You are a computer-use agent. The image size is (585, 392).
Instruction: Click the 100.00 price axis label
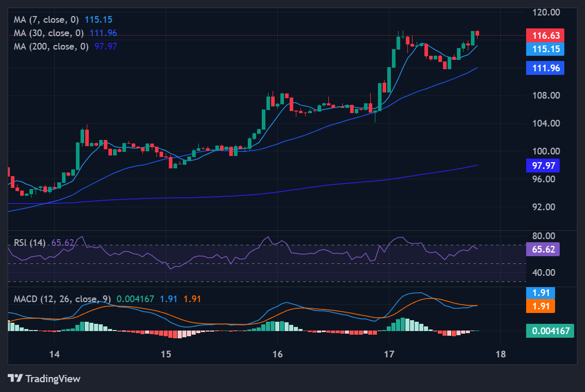(x=546, y=151)
